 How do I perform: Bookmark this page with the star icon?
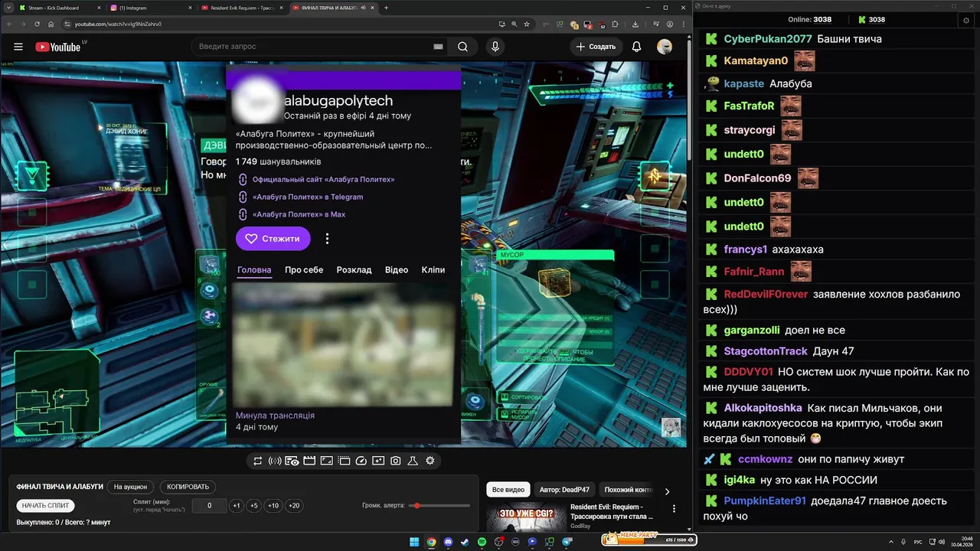(x=527, y=24)
